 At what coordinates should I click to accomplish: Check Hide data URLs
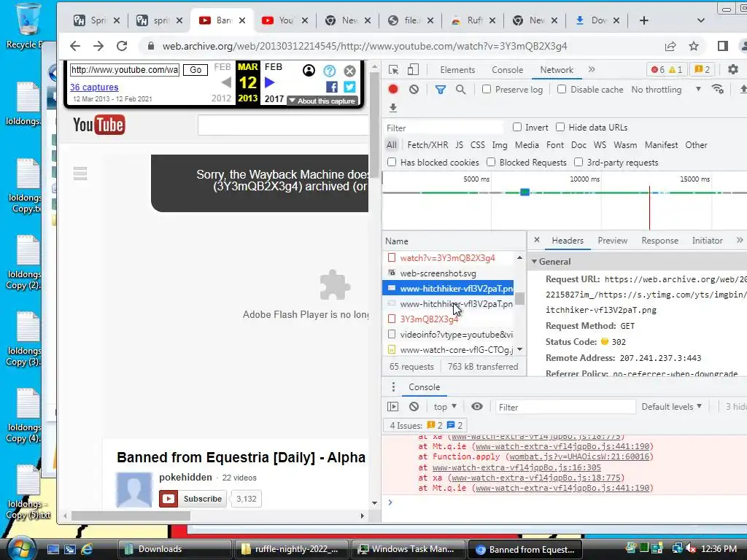(560, 127)
